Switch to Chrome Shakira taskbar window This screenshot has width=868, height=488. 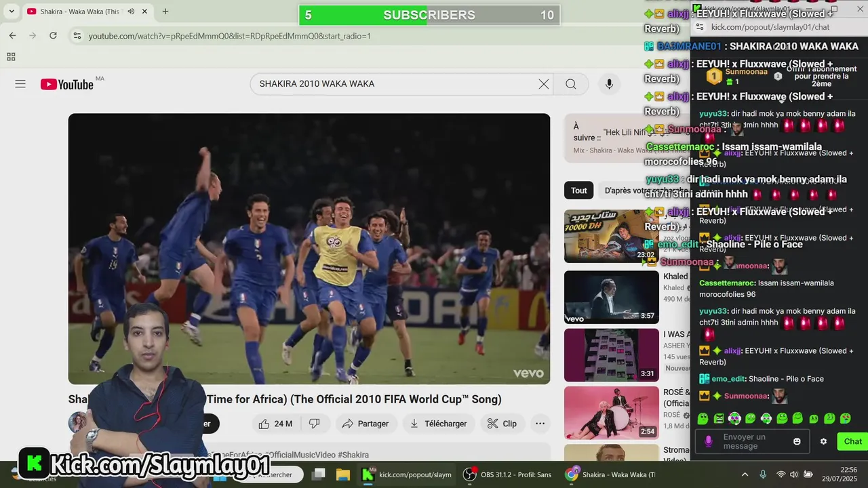[x=610, y=474]
